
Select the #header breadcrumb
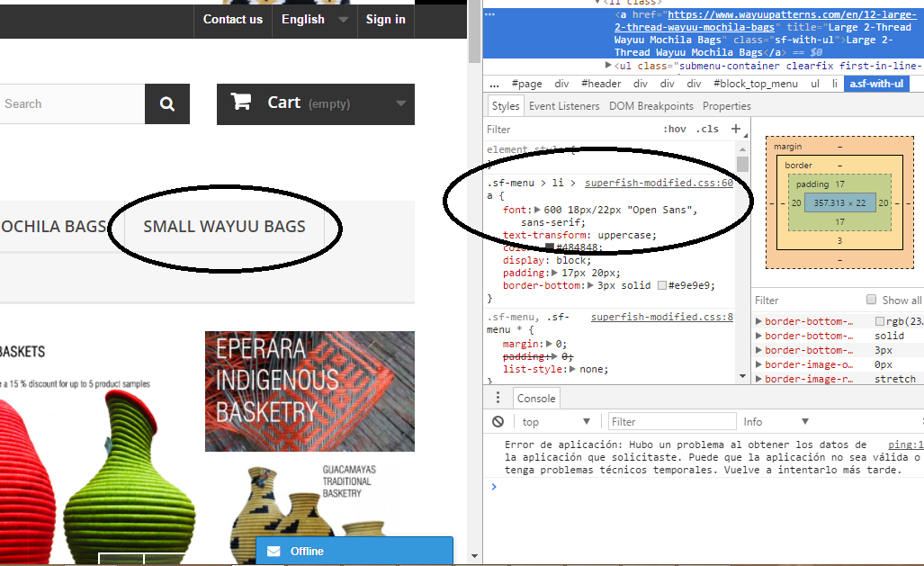pos(601,84)
